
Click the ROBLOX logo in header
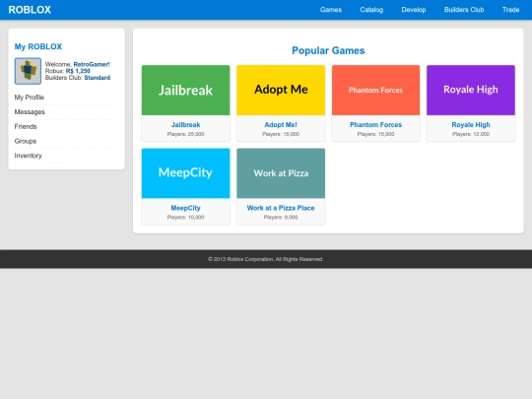pos(30,10)
